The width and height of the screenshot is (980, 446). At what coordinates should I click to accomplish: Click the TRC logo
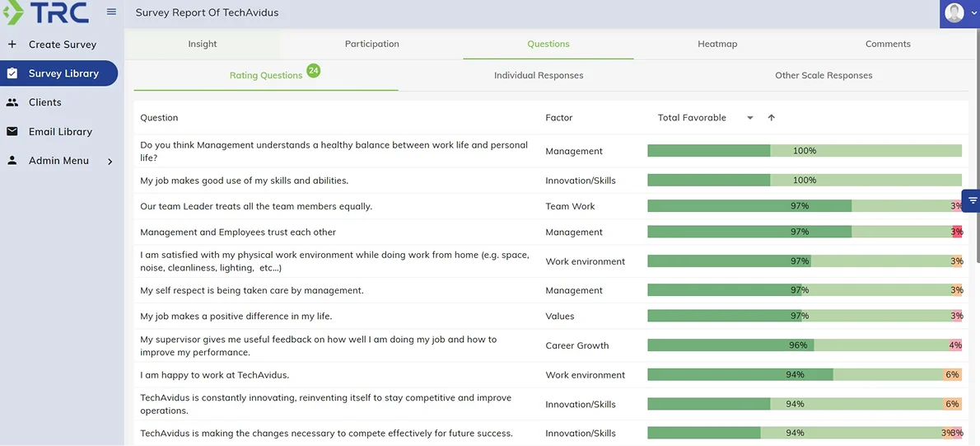tap(45, 12)
